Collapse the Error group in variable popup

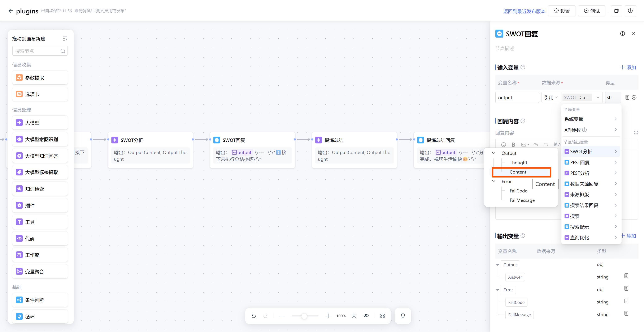coord(494,181)
